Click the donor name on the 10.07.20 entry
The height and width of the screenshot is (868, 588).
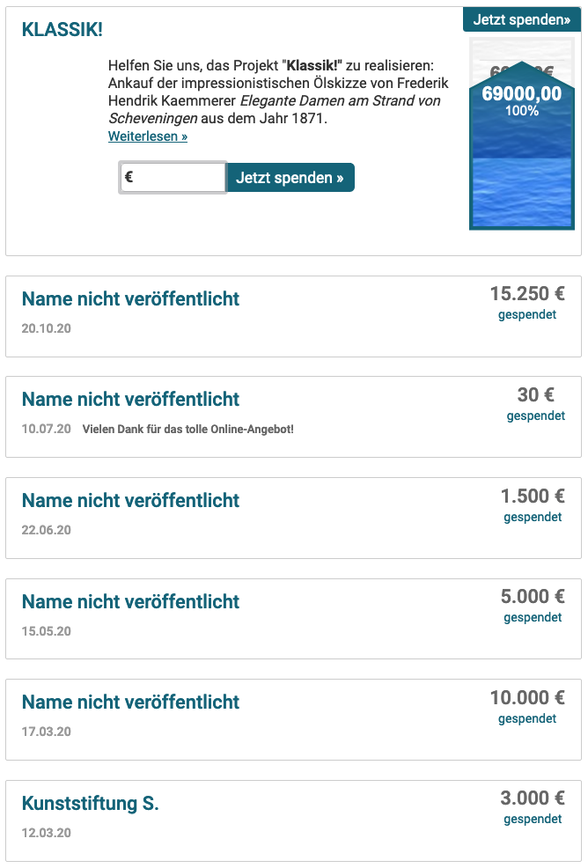click(130, 399)
